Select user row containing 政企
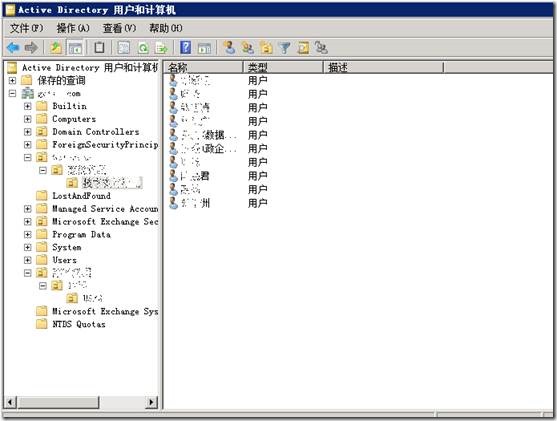Image resolution: width=557 pixels, height=421 pixels. pos(218,148)
